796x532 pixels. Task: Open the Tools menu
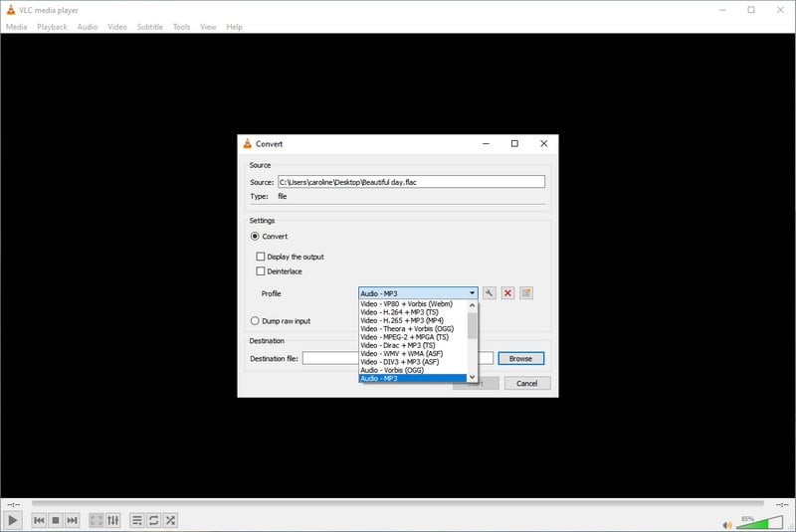pos(181,27)
